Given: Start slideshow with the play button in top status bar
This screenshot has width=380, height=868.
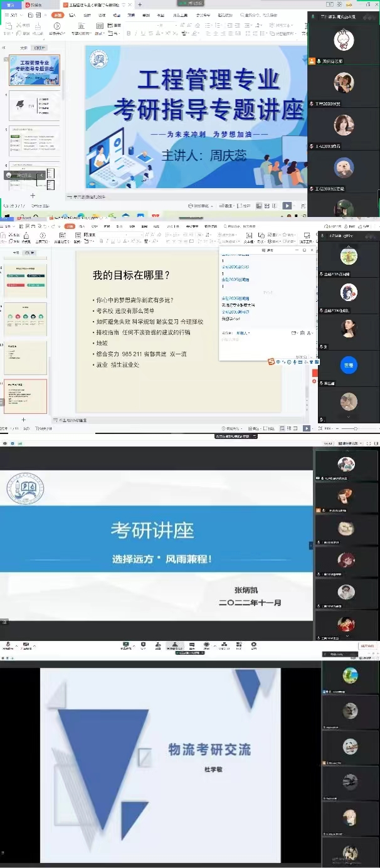Looking at the screenshot, I should pyautogui.click(x=287, y=206).
